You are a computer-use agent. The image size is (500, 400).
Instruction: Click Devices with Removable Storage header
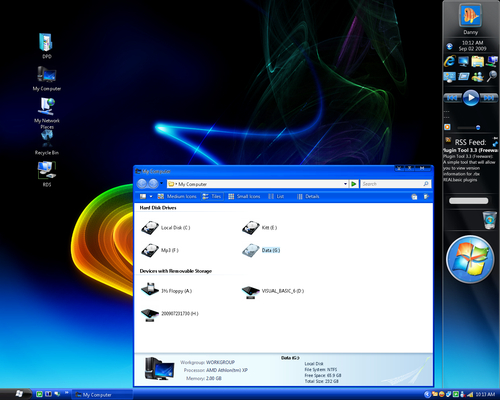click(176, 271)
